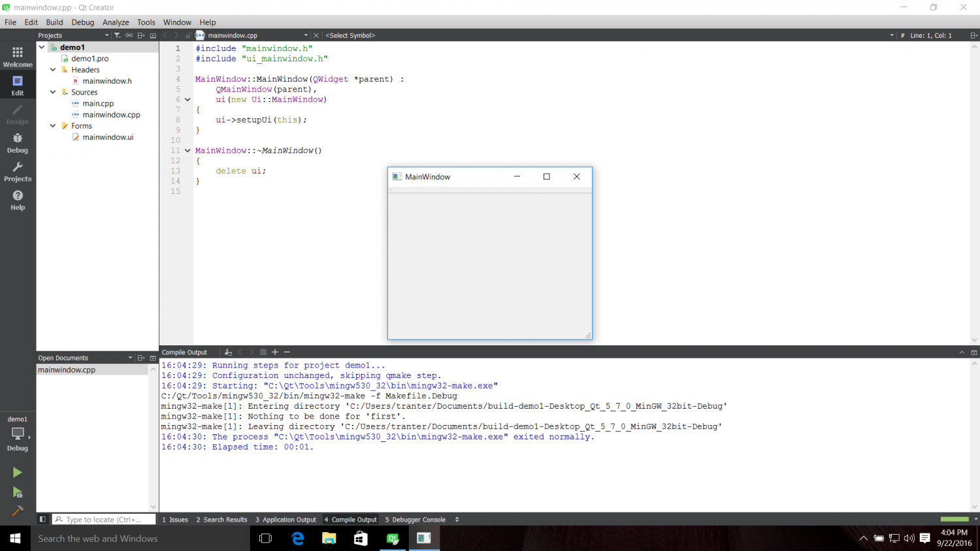Switch to Application Output tab

[x=286, y=520]
